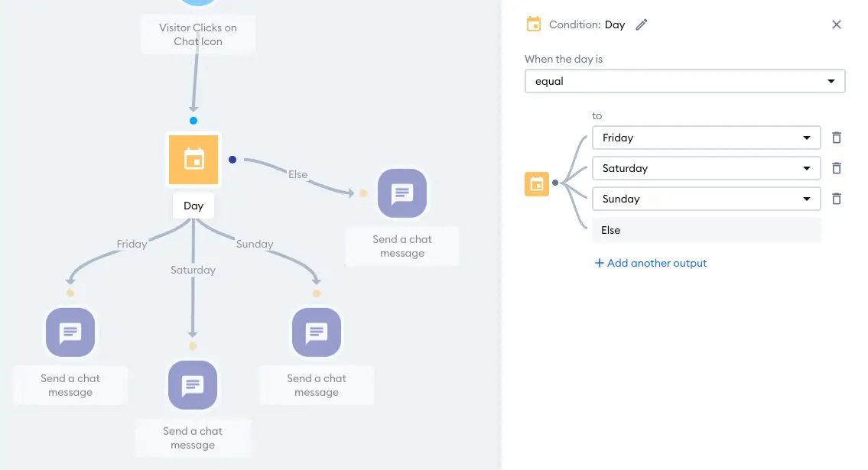The height and width of the screenshot is (470, 868).
Task: Click input dot of Friday chat message node
Action: (70, 293)
